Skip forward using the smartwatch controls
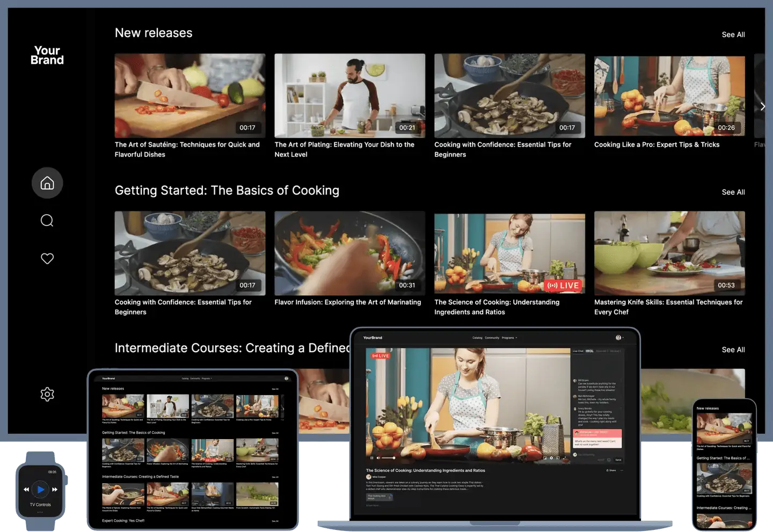This screenshot has height=532, width=773. tap(55, 489)
